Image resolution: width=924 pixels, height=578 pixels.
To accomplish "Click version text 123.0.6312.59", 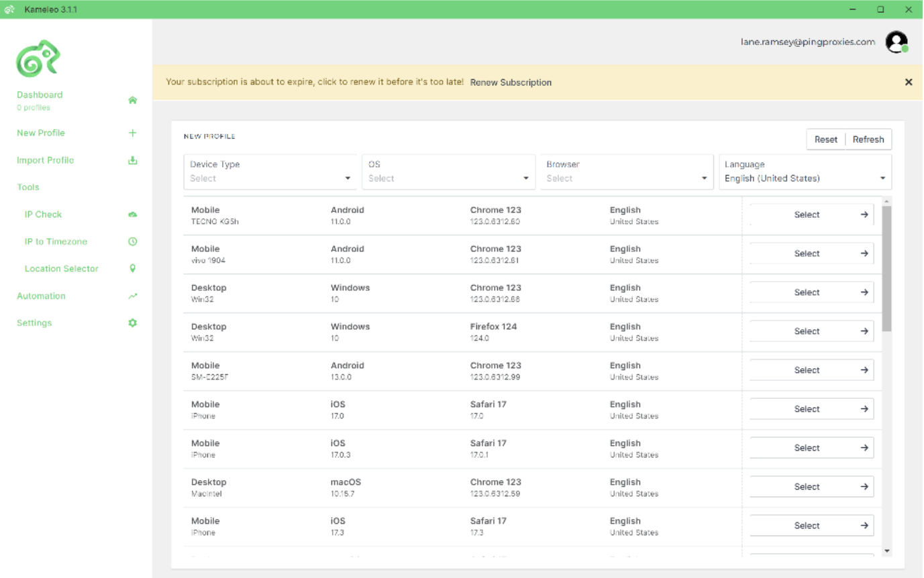I will click(495, 494).
